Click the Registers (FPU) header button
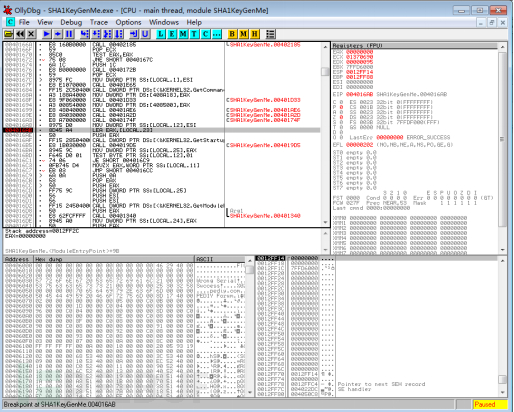 [x=415, y=45]
